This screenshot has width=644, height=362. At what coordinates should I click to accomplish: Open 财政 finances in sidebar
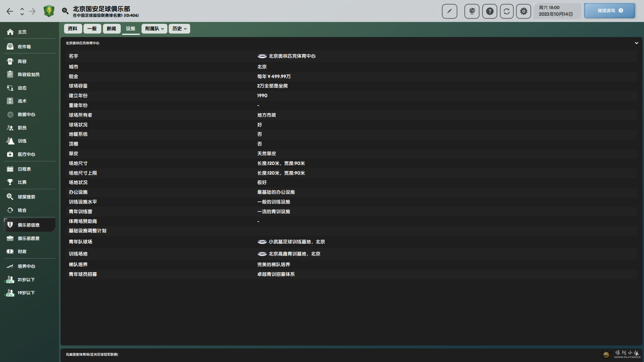pos(30,251)
